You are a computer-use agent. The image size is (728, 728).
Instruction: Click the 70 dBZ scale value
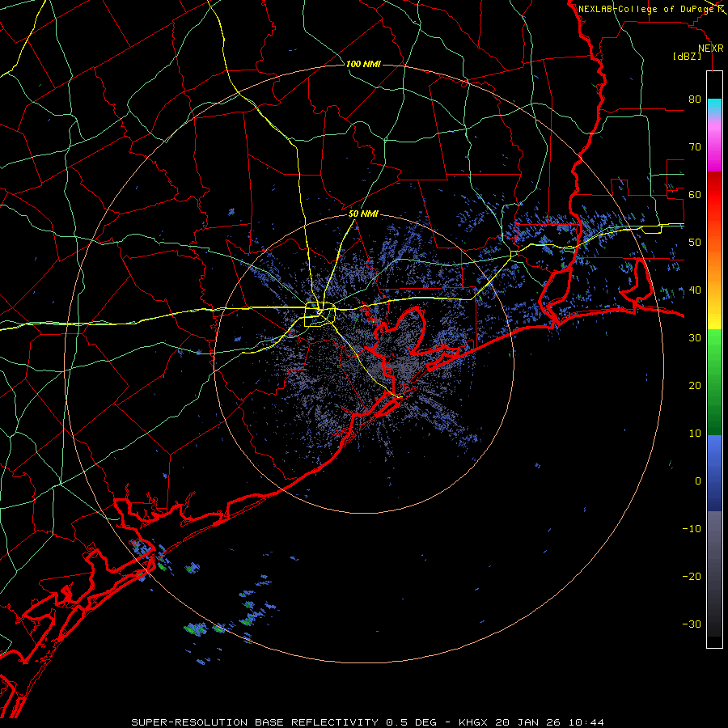tap(695, 147)
